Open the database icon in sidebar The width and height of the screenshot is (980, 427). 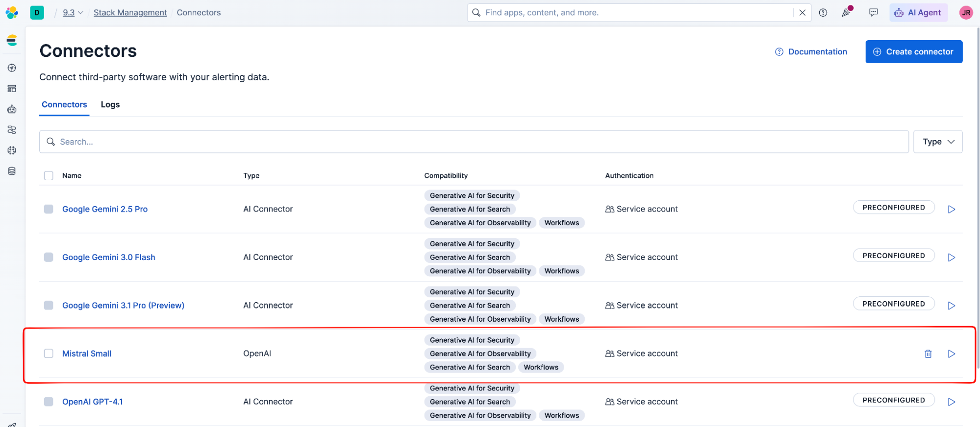click(12, 171)
